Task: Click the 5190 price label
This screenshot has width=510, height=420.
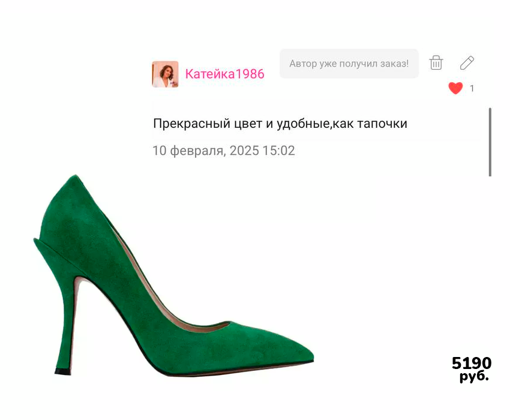Action: point(472,363)
